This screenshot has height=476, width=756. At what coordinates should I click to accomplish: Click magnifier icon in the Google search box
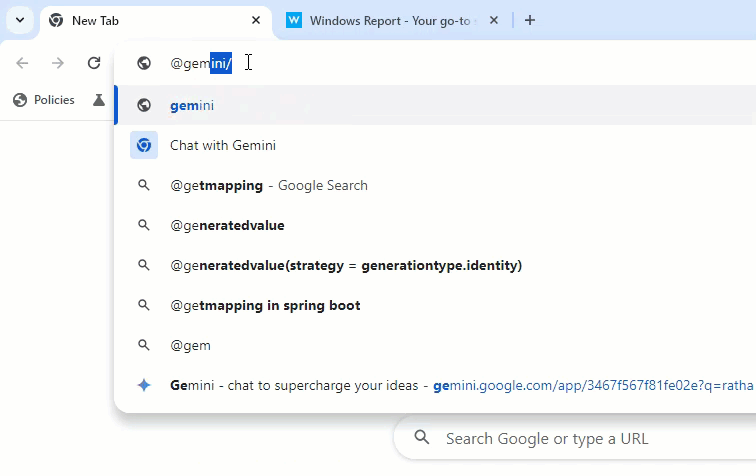(x=422, y=437)
